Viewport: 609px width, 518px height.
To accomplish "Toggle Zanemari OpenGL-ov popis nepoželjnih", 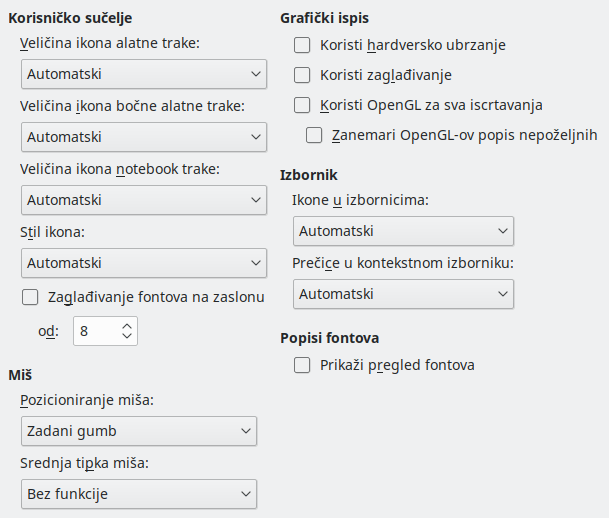I will tap(314, 135).
